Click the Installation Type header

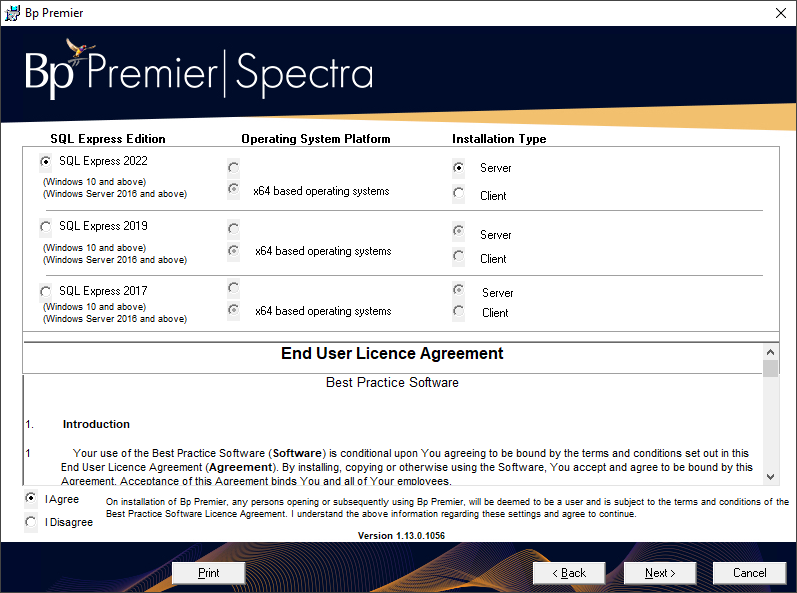(499, 139)
